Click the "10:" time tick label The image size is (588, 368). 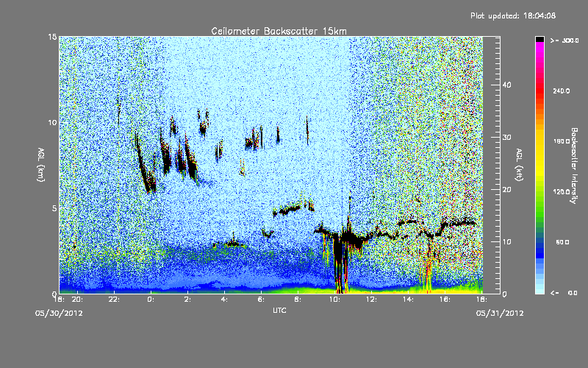(x=335, y=300)
